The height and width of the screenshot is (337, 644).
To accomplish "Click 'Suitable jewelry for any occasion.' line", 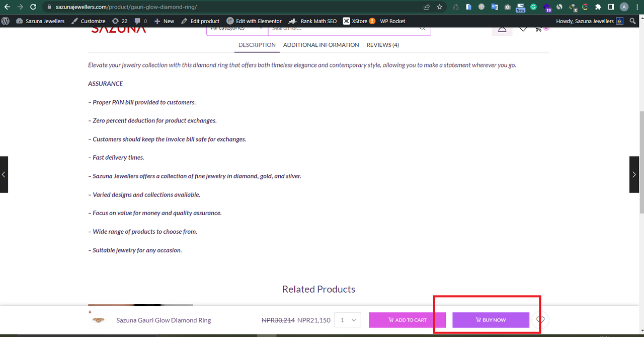I will click(x=135, y=250).
